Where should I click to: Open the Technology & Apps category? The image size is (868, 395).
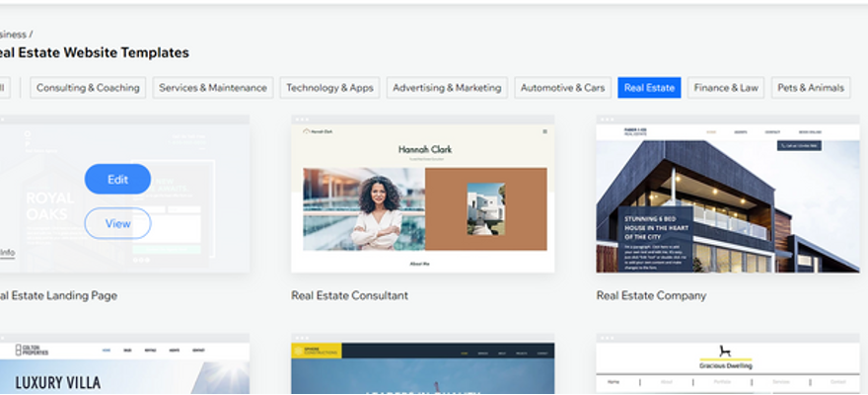click(329, 88)
